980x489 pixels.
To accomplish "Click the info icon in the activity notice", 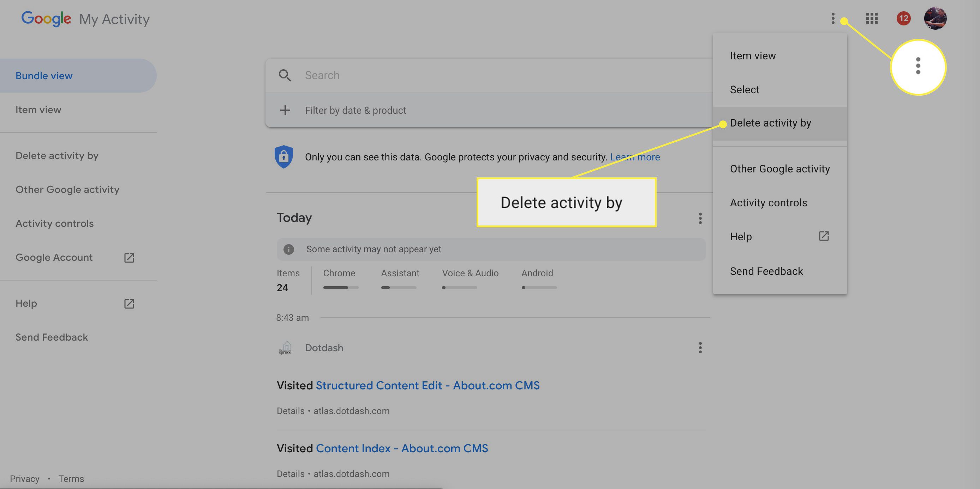I will pos(289,249).
